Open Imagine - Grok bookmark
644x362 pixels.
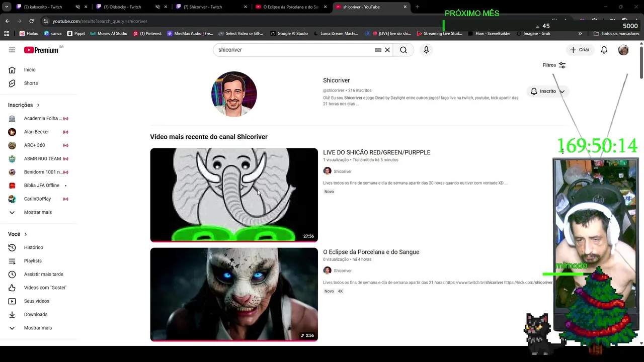click(x=533, y=34)
